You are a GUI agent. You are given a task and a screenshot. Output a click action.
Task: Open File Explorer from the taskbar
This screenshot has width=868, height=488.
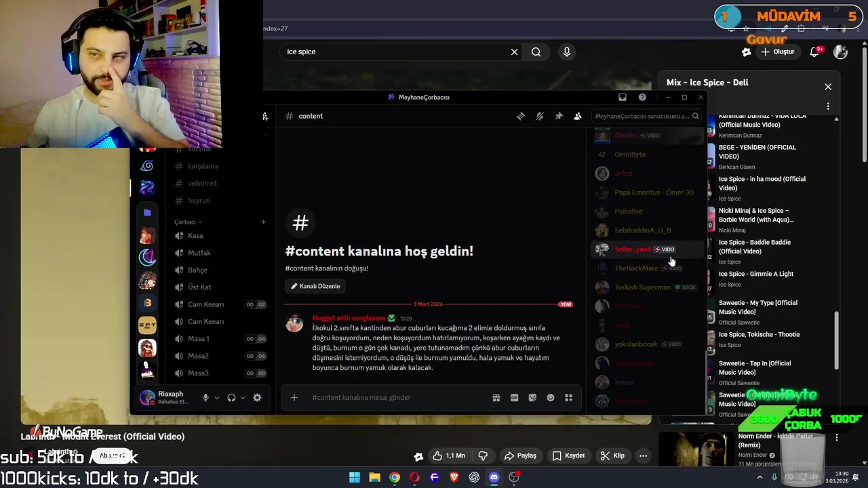(x=374, y=477)
